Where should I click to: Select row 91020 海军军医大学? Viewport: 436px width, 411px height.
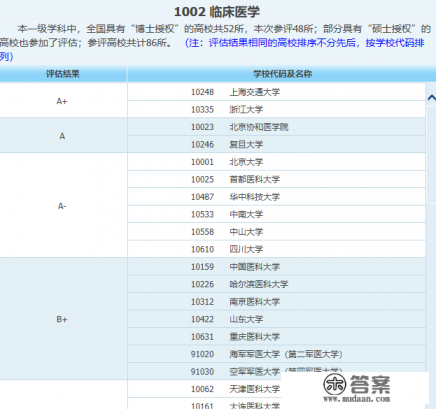(276, 354)
